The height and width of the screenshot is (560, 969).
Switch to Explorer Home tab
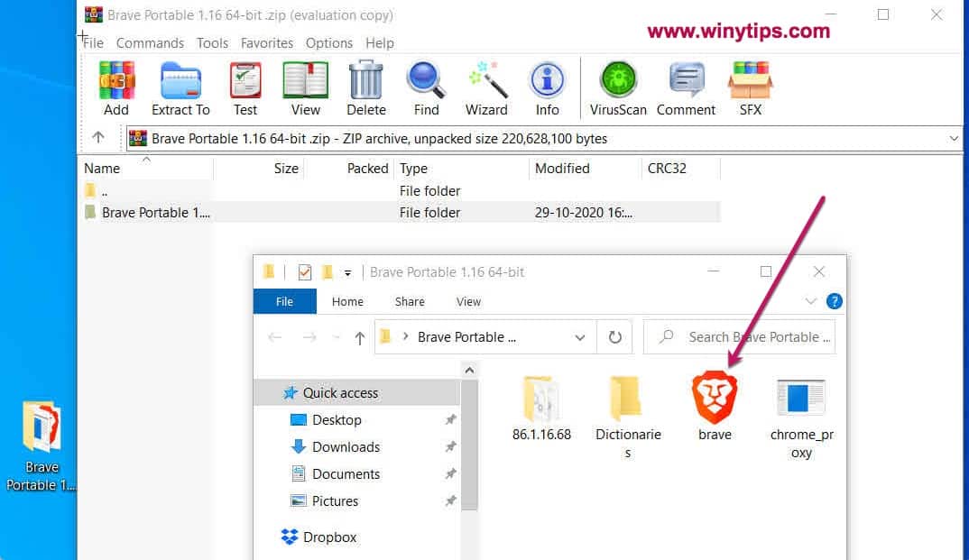(347, 301)
